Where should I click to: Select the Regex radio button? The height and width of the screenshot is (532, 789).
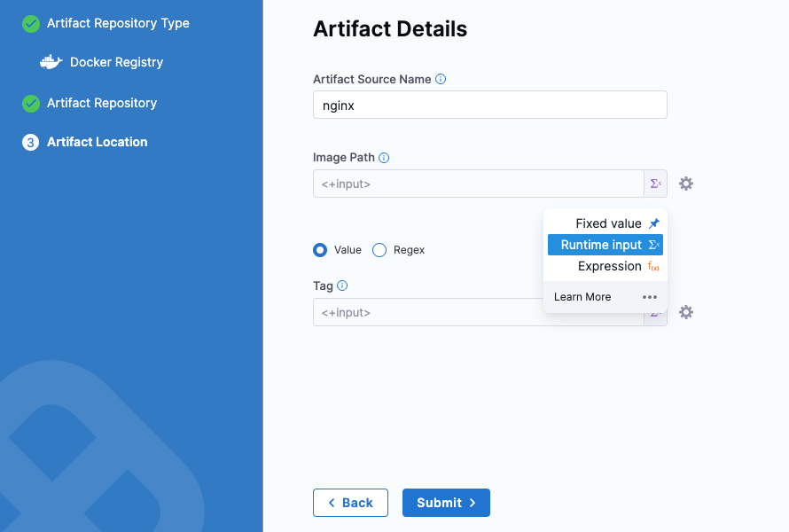tap(379, 250)
